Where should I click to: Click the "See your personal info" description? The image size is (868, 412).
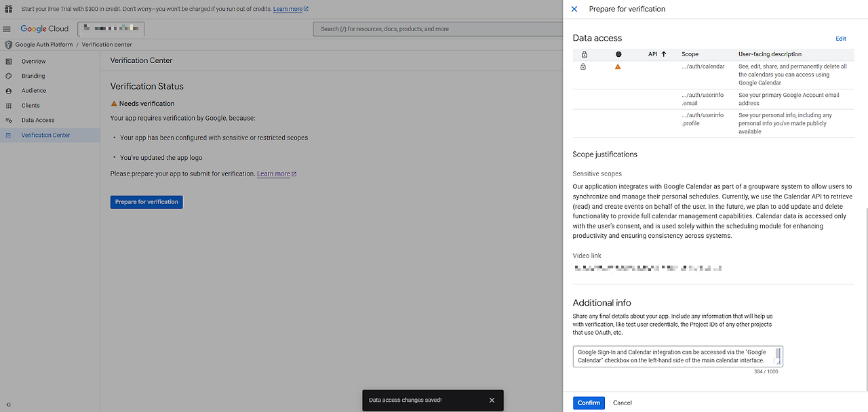pos(785,123)
